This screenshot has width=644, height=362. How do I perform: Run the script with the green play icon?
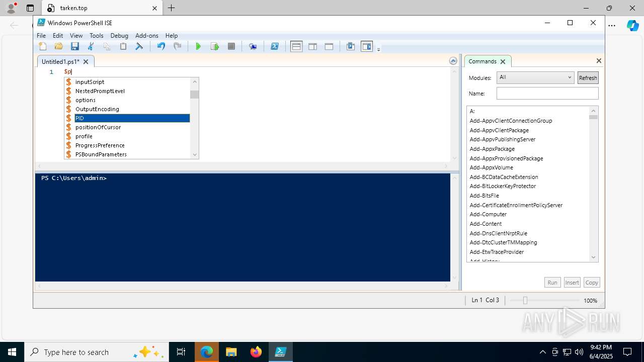click(x=198, y=46)
